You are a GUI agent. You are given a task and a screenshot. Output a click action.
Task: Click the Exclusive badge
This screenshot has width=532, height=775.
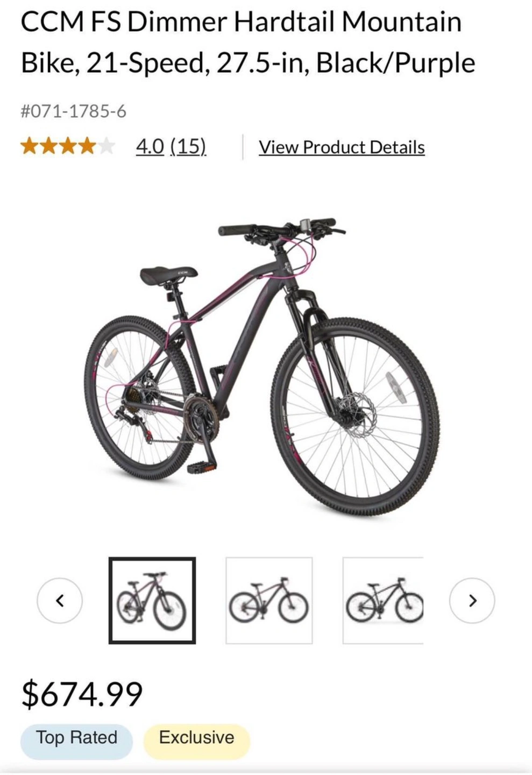197,738
